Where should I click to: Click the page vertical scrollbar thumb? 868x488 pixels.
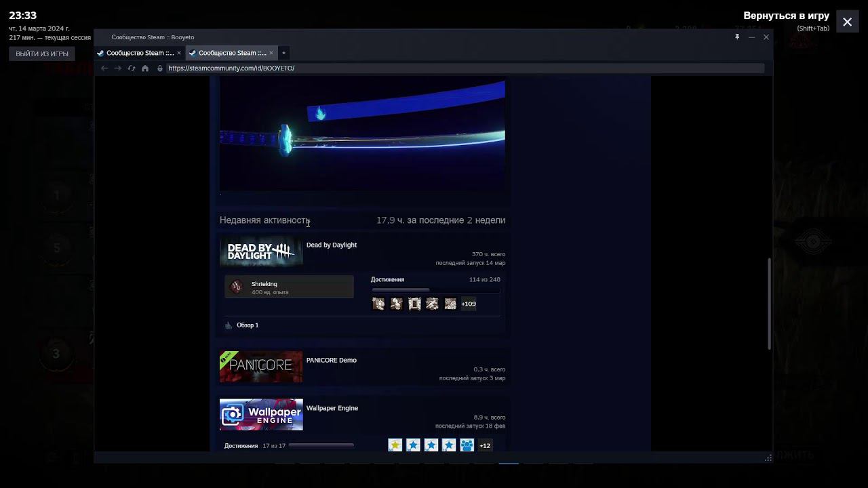pos(769,304)
